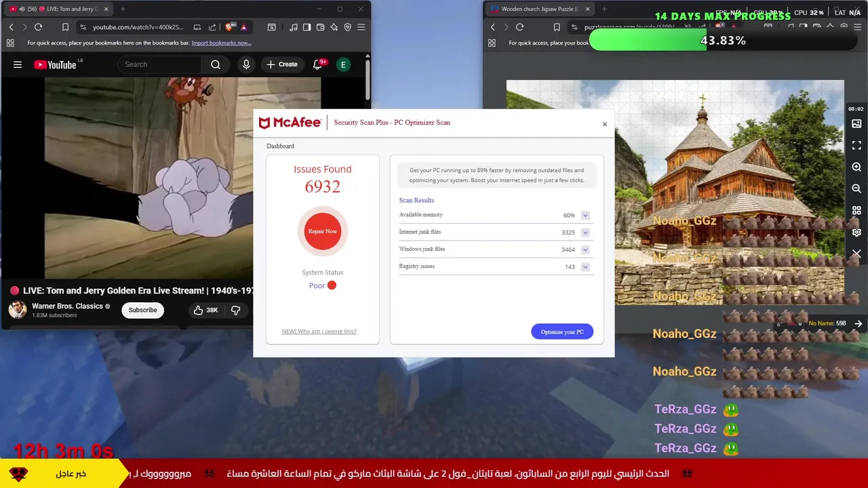The height and width of the screenshot is (488, 868).
Task: Click the YouTube logo
Action: (55, 64)
